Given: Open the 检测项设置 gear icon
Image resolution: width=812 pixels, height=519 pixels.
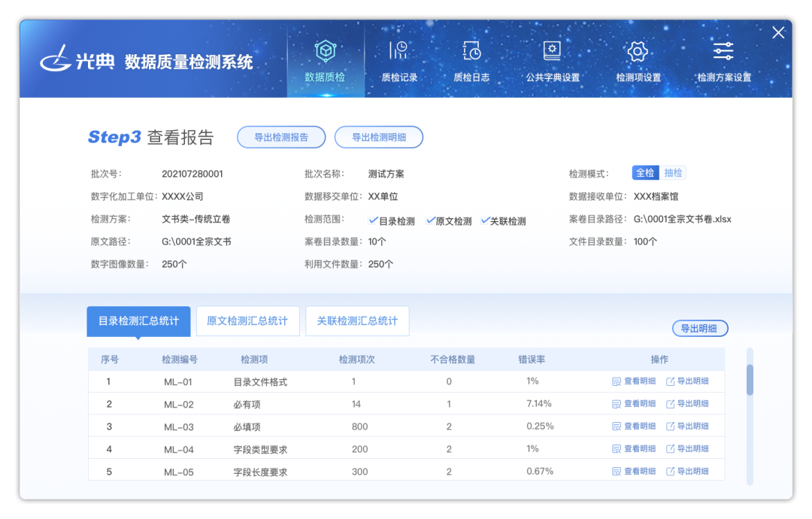Looking at the screenshot, I should 638,52.
